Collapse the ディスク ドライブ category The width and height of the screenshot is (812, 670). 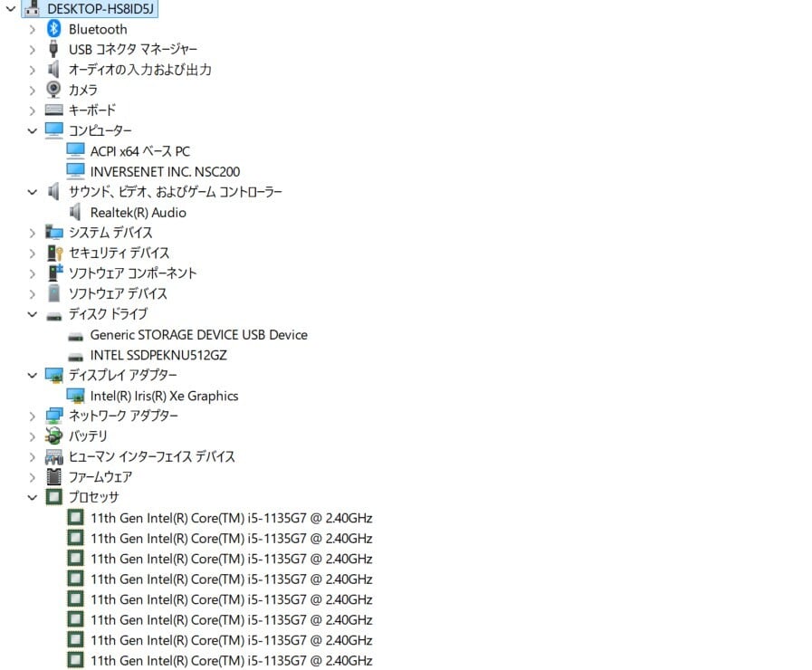coord(32,314)
